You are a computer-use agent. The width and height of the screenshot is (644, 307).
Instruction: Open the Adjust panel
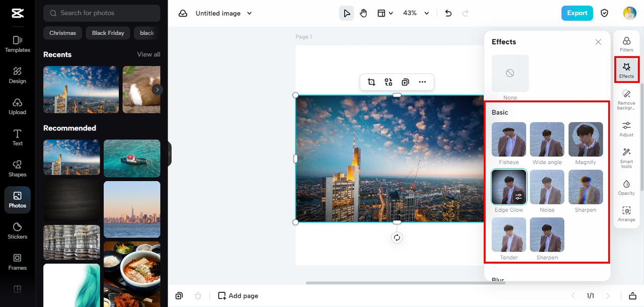626,129
